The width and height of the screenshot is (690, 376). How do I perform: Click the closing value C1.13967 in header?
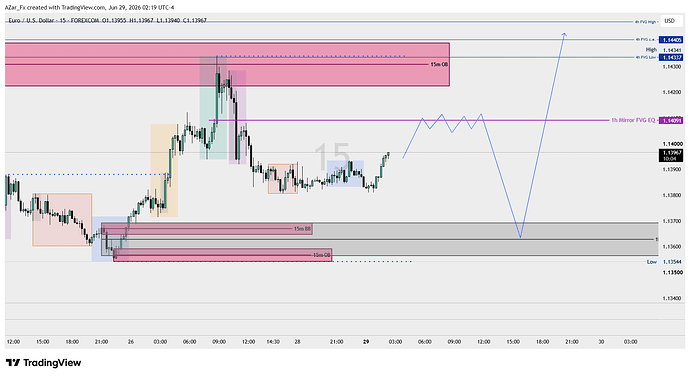pyautogui.click(x=195, y=20)
